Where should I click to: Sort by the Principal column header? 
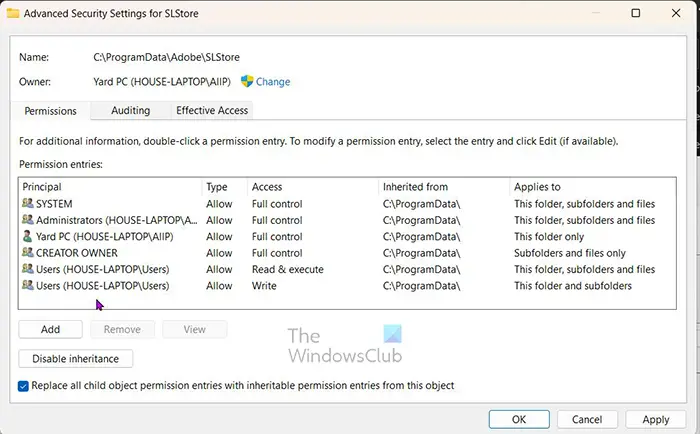pyautogui.click(x=110, y=187)
